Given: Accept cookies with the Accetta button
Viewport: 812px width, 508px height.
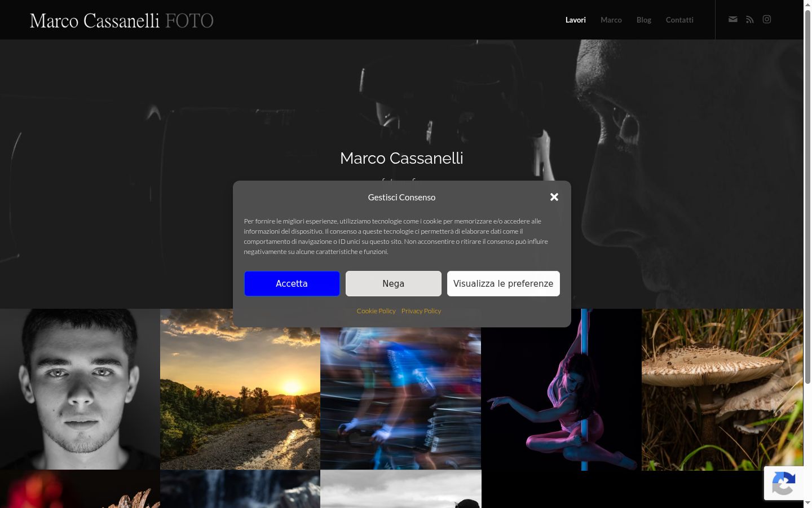Looking at the screenshot, I should (292, 283).
